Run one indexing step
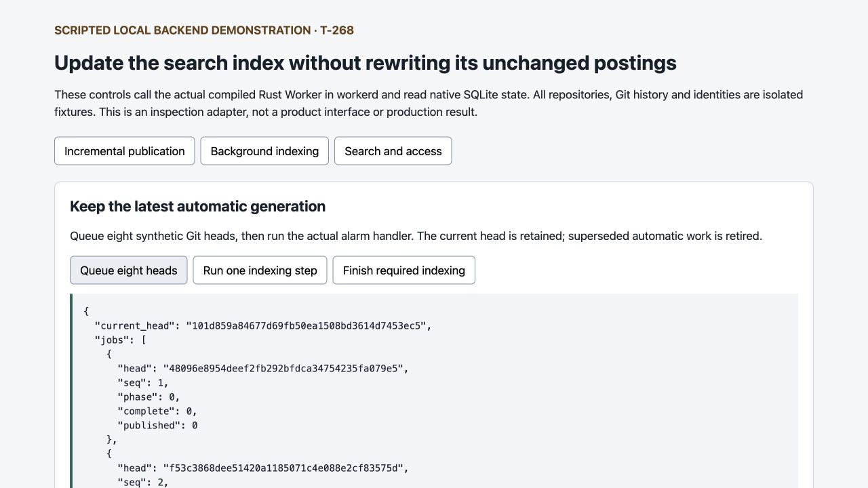868x488 pixels. 260,270
